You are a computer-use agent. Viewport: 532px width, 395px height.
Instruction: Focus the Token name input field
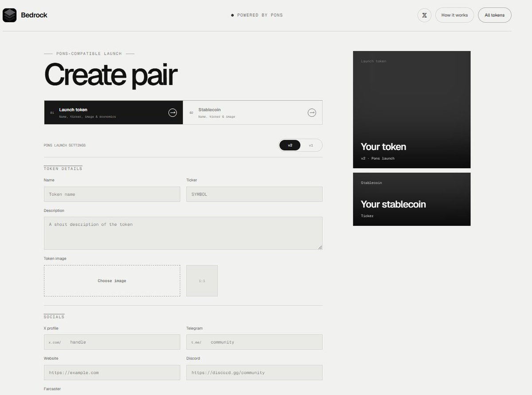[112, 194]
